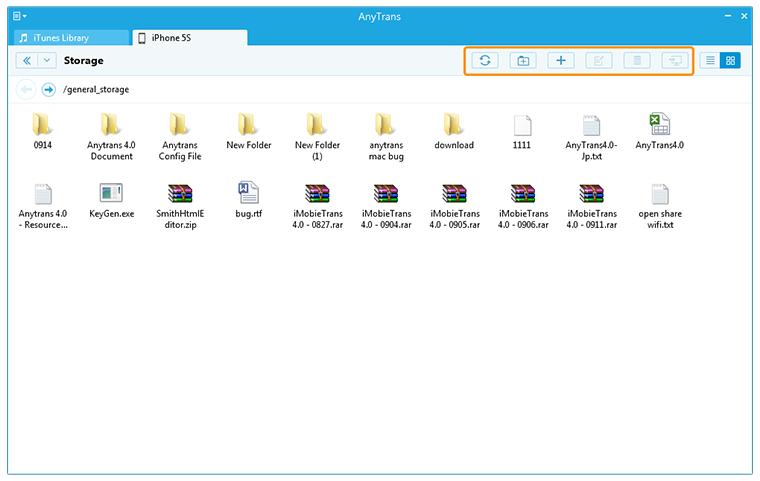The width and height of the screenshot is (760, 481).
Task: Click the Rename pencil icon
Action: [598, 60]
